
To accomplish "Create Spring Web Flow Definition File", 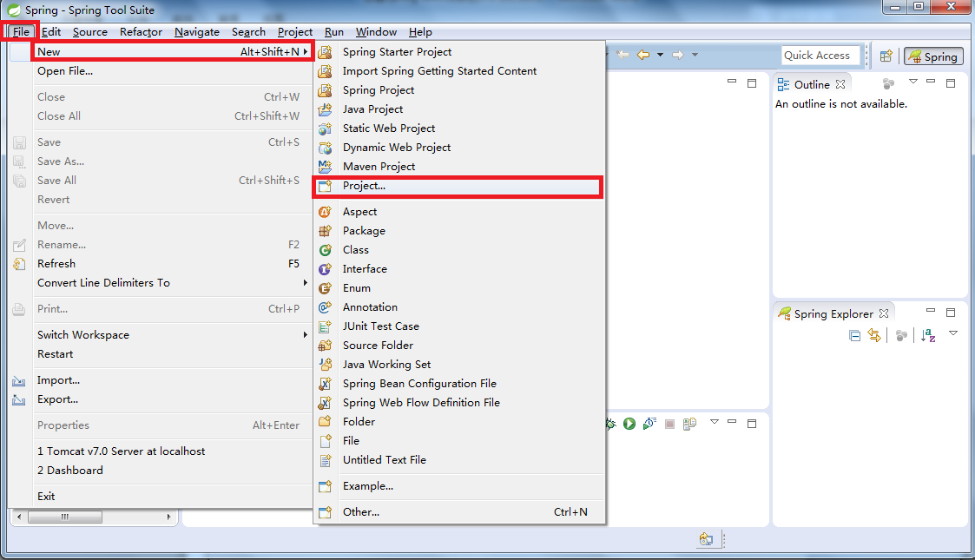I will [458, 403].
